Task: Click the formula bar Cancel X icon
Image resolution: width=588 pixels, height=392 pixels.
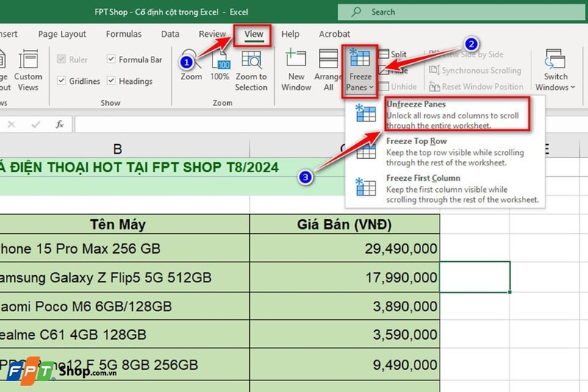Action: (x=11, y=124)
